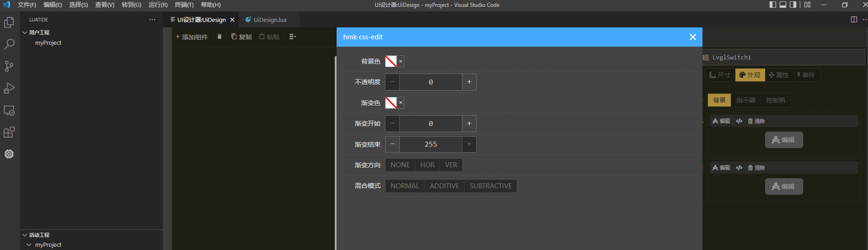Open the 终端(T) menu
The width and height of the screenshot is (868, 250).
(184, 5)
